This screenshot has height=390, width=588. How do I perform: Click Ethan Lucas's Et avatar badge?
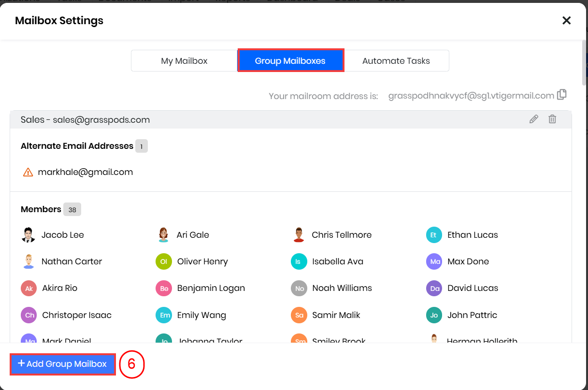click(x=434, y=235)
